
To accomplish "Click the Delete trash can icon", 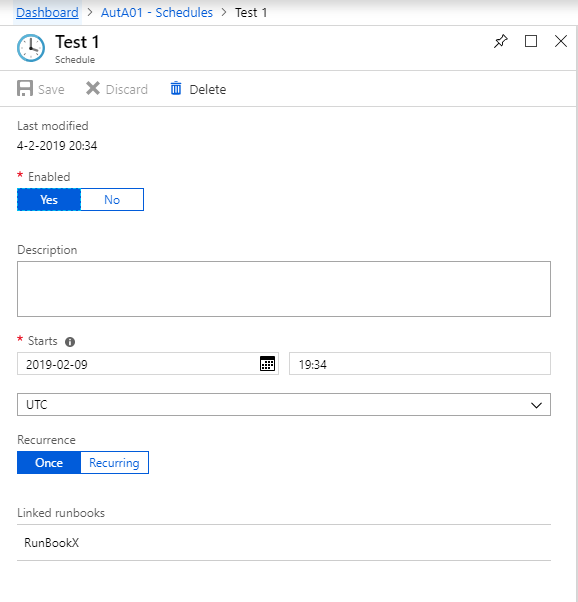I will [x=176, y=88].
